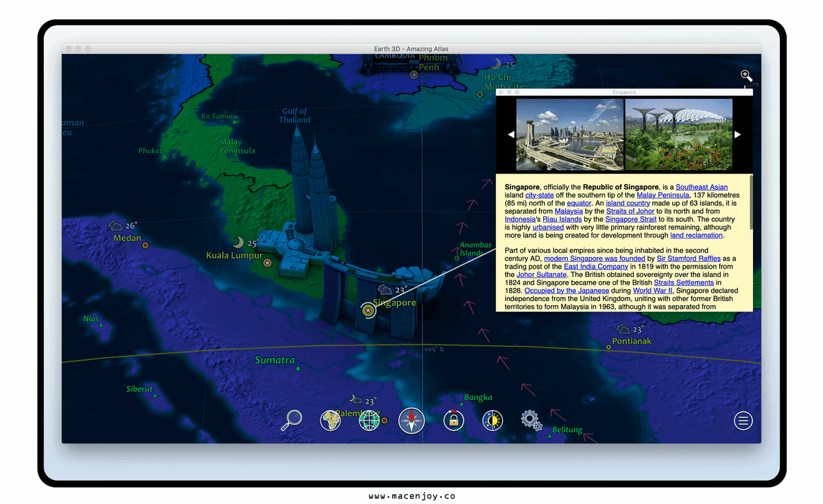The height and width of the screenshot is (504, 823).
Task: Click Medan weather cloud icon
Action: click(115, 226)
